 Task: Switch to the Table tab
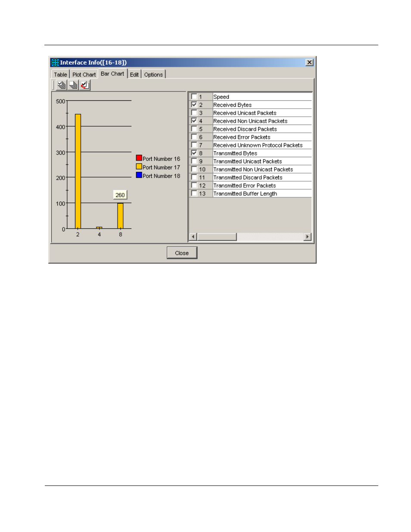[x=60, y=75]
